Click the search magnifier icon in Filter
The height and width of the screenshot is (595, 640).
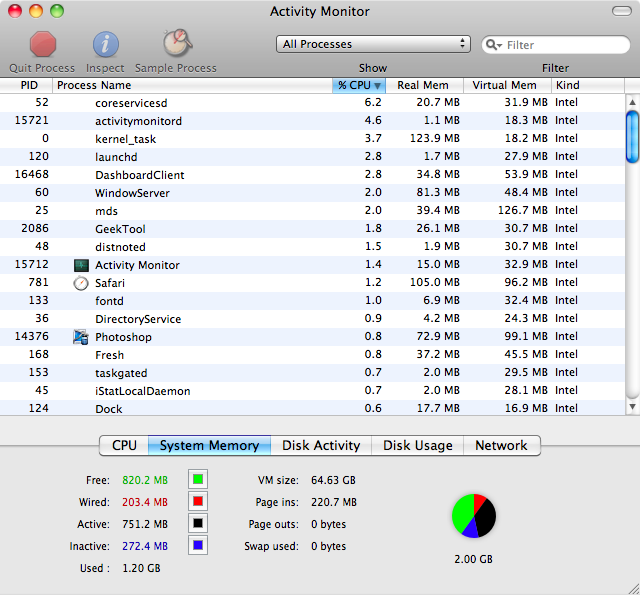pos(493,45)
